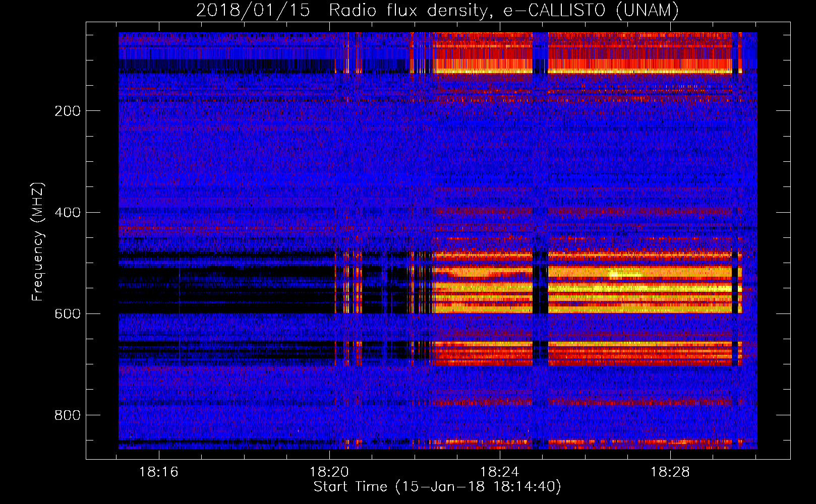Viewport: 816px width, 504px height.
Task: Click the 18:24 time tick label
Action: pos(500,472)
